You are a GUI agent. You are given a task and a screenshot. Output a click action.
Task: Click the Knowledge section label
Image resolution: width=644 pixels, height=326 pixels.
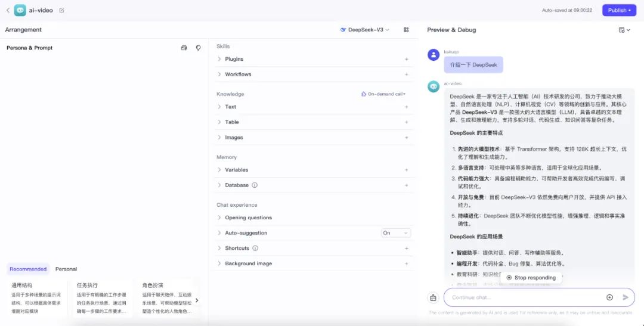tap(230, 94)
